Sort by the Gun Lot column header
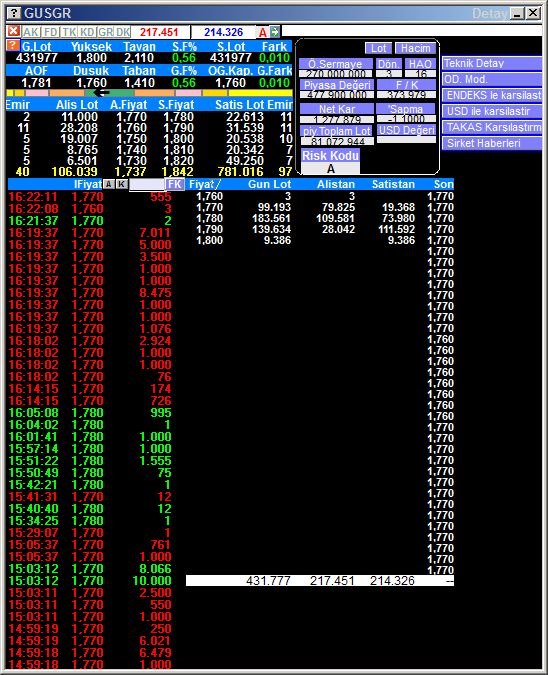 269,184
